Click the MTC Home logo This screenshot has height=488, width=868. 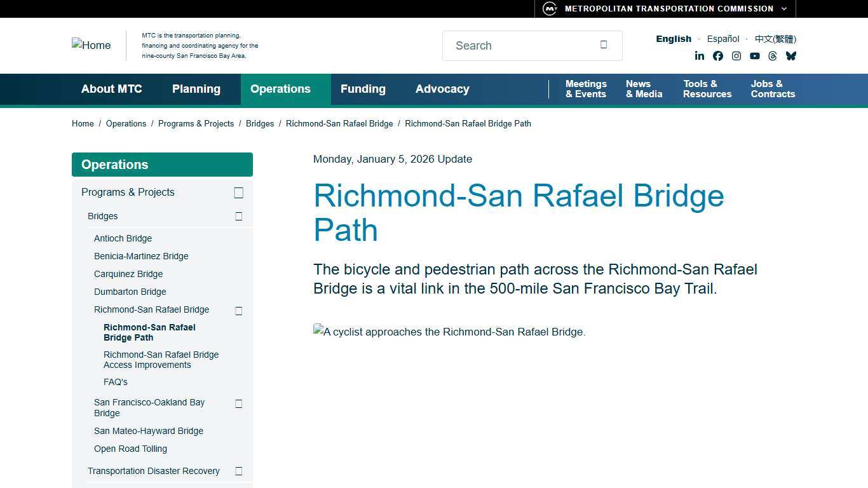pos(91,45)
